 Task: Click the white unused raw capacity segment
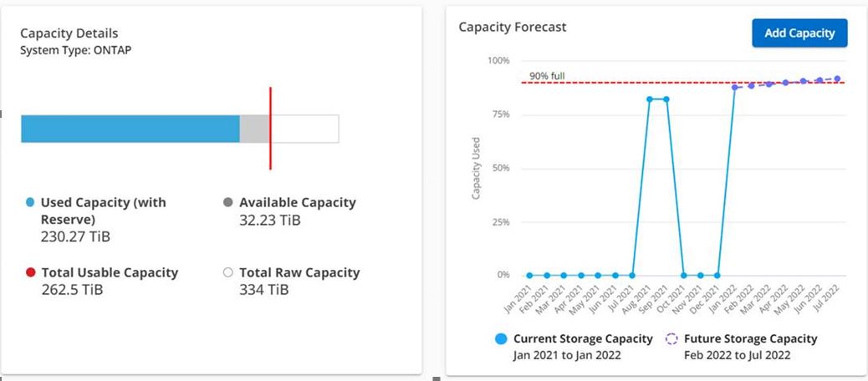[305, 129]
